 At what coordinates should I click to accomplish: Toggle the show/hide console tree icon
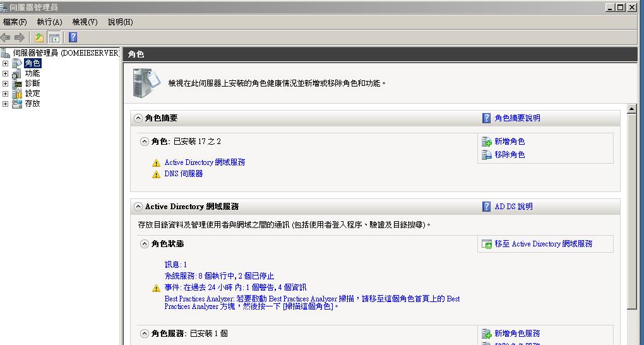click(x=54, y=37)
